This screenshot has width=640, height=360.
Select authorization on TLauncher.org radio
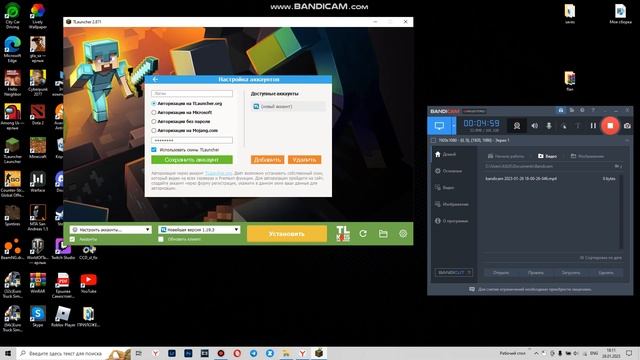point(154,104)
